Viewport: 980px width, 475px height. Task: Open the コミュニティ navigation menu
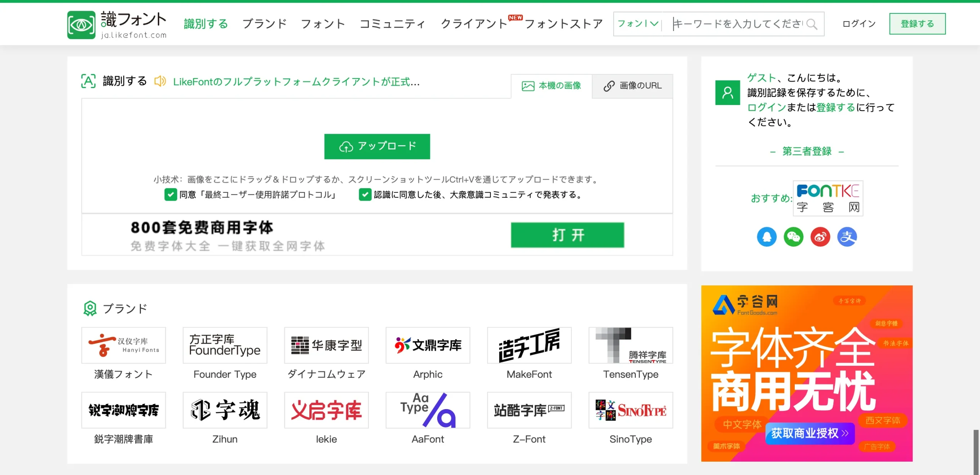pos(392,24)
